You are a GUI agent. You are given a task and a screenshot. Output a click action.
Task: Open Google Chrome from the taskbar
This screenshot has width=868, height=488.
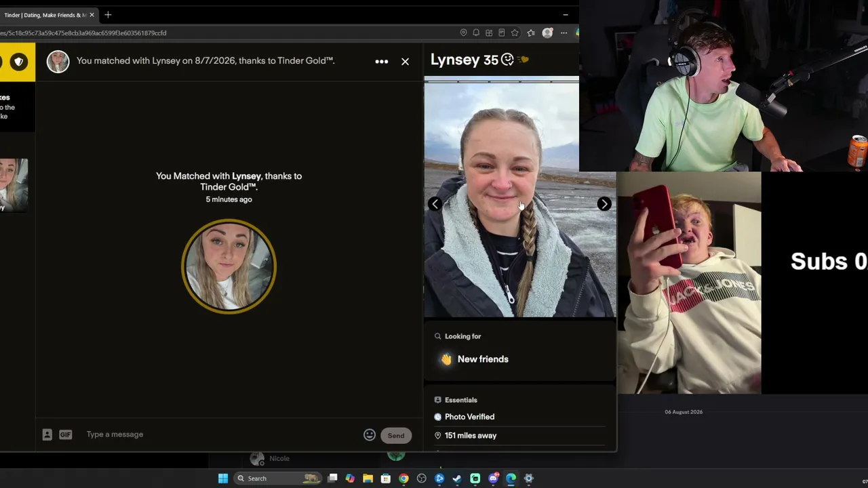403,479
